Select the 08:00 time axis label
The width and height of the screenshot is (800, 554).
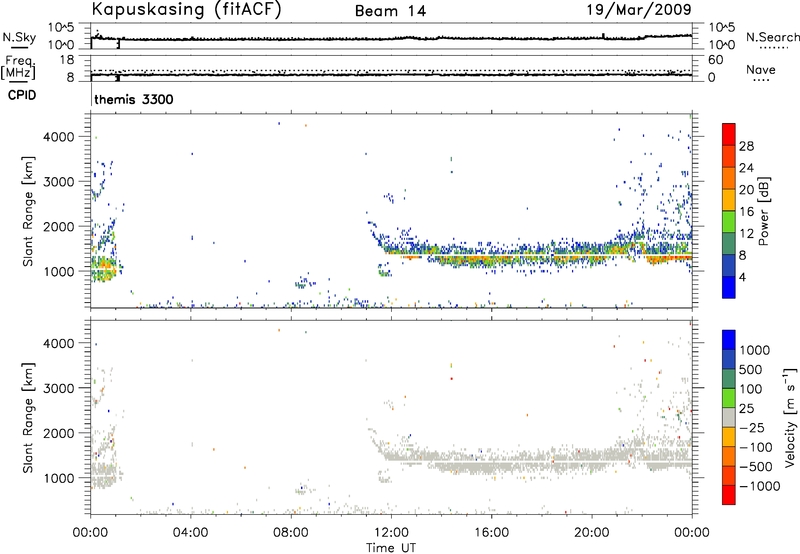click(291, 533)
